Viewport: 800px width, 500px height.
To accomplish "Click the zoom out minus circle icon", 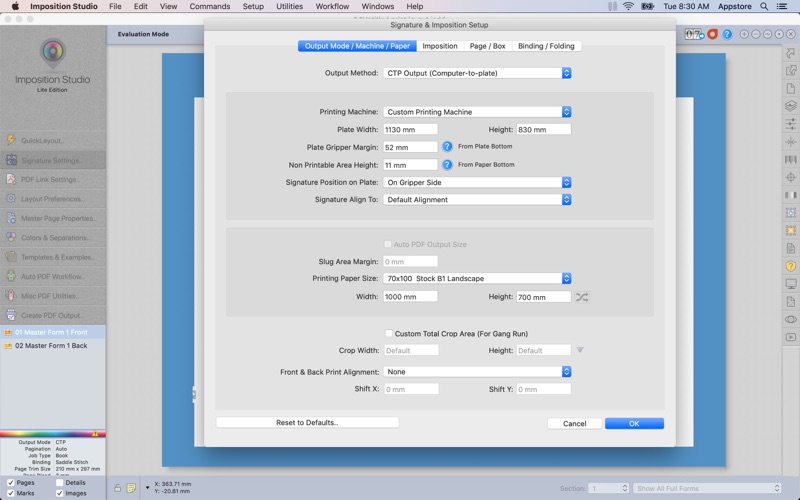I will [756, 34].
